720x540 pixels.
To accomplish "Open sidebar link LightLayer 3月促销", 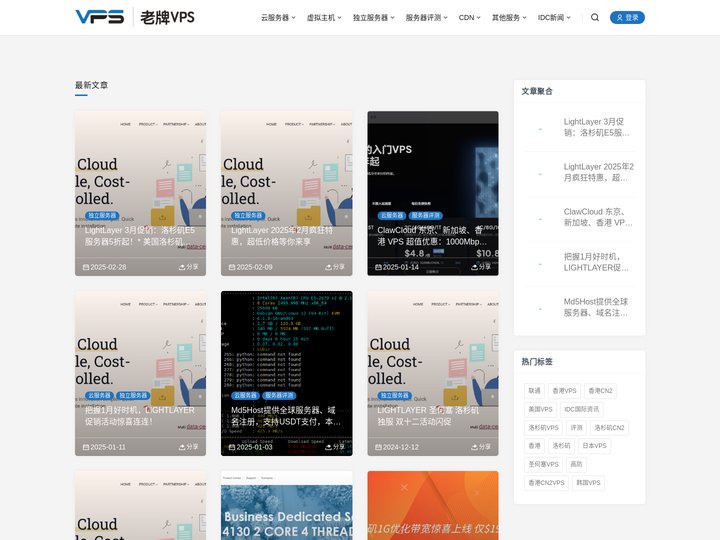I will point(596,127).
